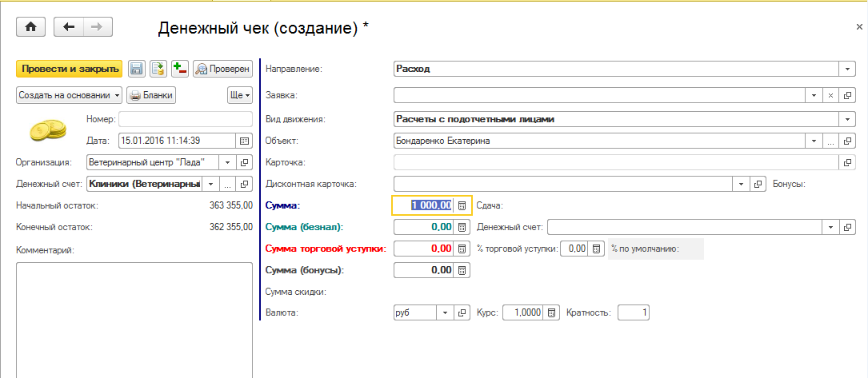
Task: Open the Ще (more) menu
Action: (240, 95)
